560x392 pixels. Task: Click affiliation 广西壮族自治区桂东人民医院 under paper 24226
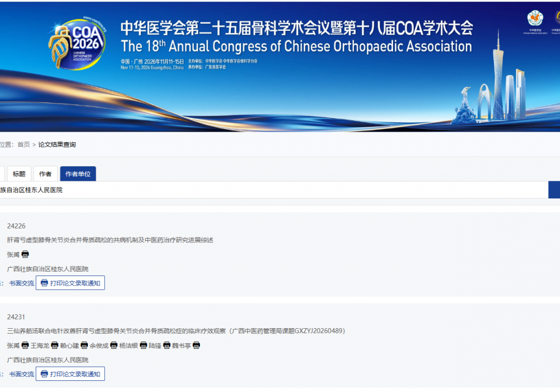pyautogui.click(x=48, y=269)
